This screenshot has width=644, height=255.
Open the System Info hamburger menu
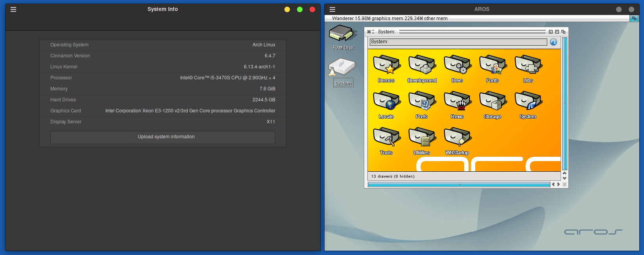[13, 9]
